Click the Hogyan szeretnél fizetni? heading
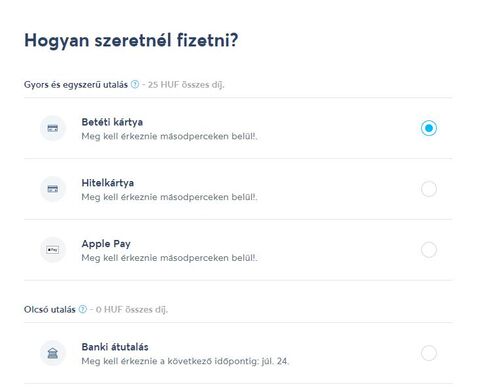The image size is (480, 389). click(131, 41)
